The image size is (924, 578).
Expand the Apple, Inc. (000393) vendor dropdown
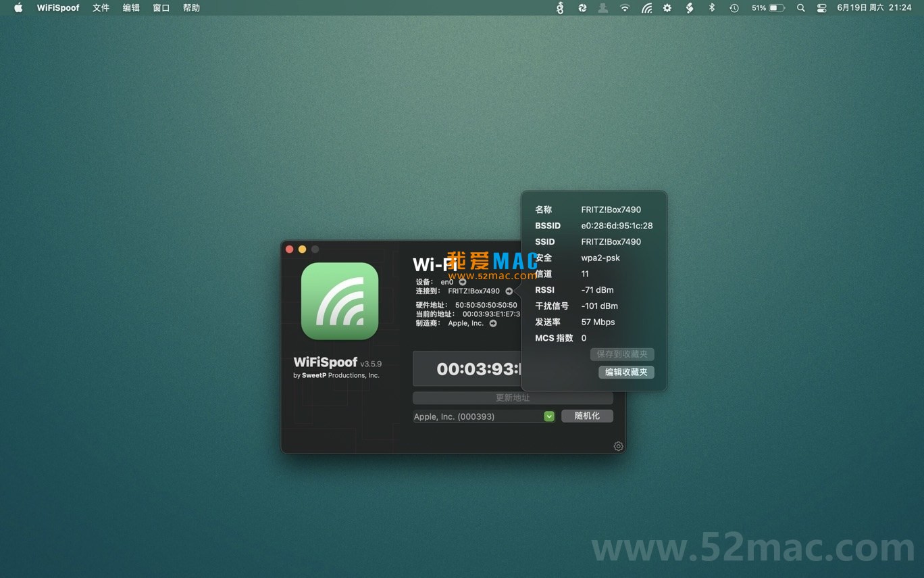[549, 416]
